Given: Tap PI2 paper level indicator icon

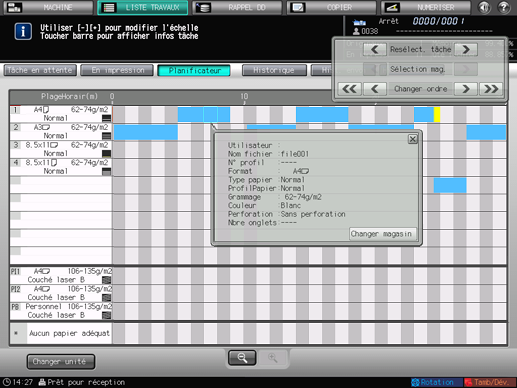Looking at the screenshot, I should [x=106, y=298].
